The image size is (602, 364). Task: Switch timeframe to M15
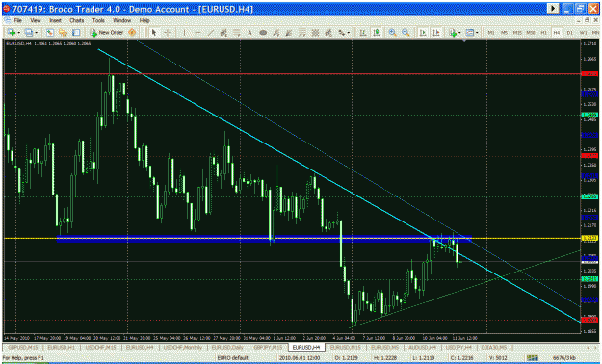517,33
